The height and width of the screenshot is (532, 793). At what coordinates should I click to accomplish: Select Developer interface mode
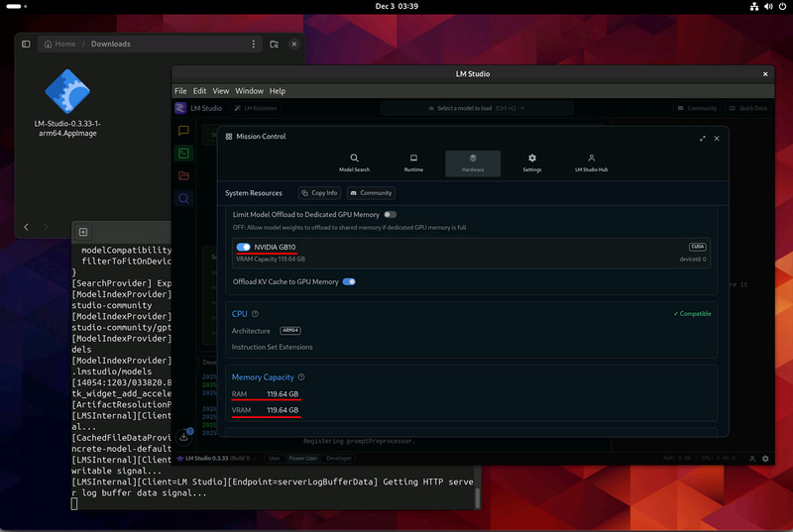[x=339, y=459]
